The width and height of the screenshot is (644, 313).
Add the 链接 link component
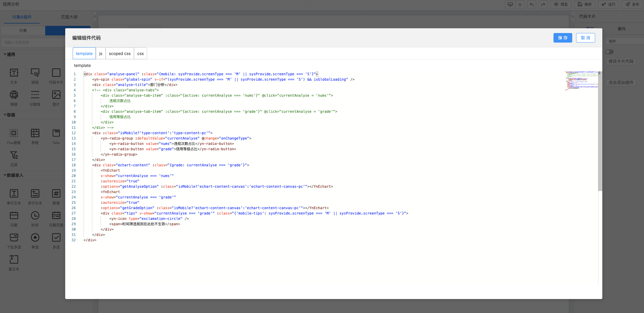14,98
